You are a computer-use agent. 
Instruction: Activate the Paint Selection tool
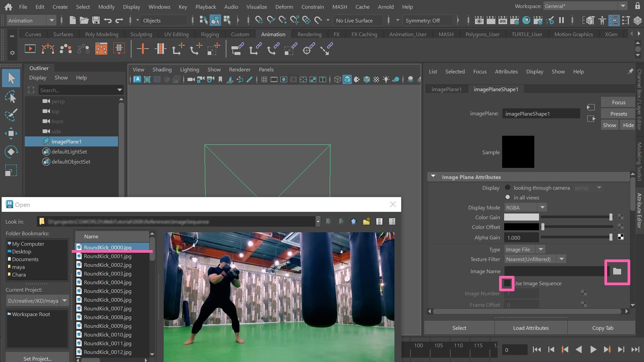11,115
